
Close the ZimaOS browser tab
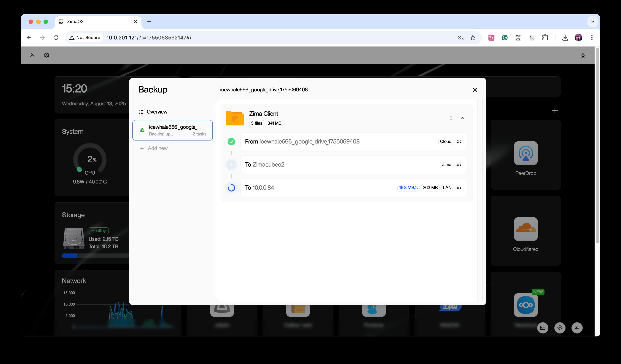[x=136, y=22]
